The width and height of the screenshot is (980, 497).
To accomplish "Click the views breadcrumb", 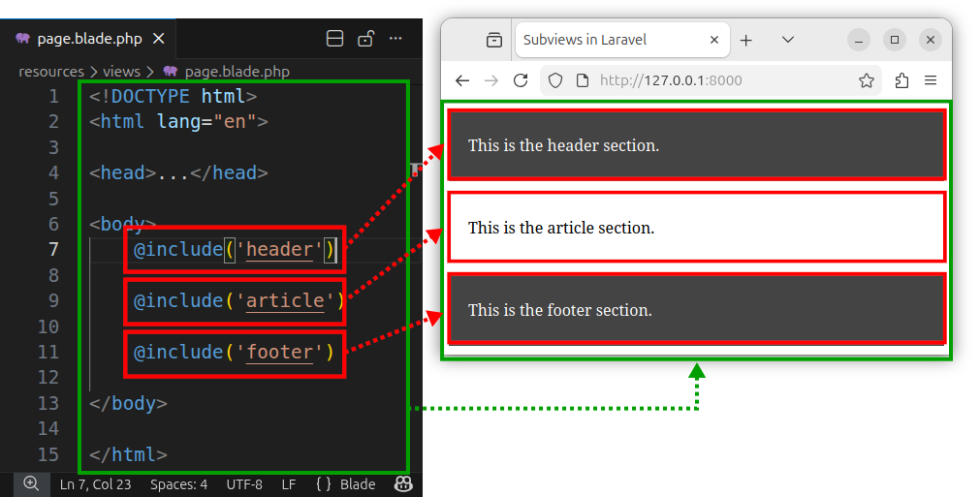I will (122, 72).
